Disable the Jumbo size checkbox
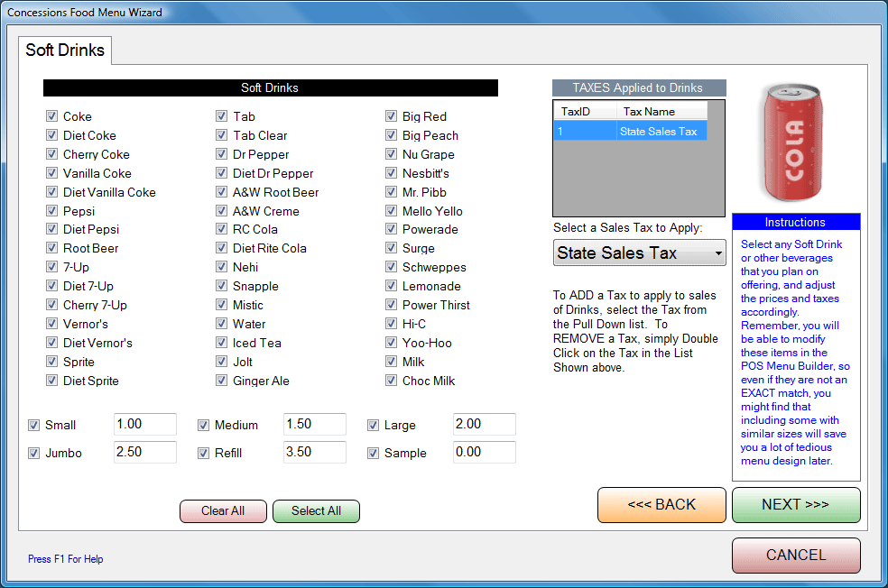The height and width of the screenshot is (588, 888). 33,453
